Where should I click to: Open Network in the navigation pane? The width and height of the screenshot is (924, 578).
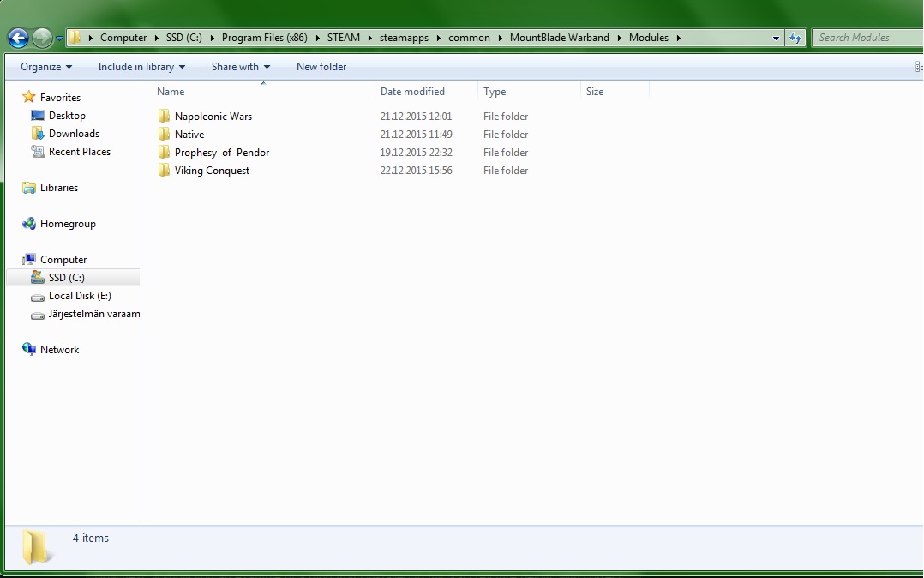59,350
